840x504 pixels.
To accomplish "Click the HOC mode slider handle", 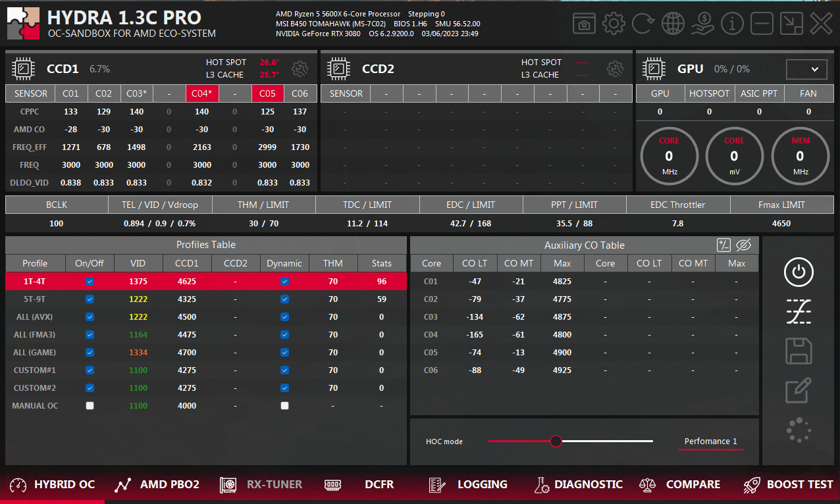I will pyautogui.click(x=556, y=441).
